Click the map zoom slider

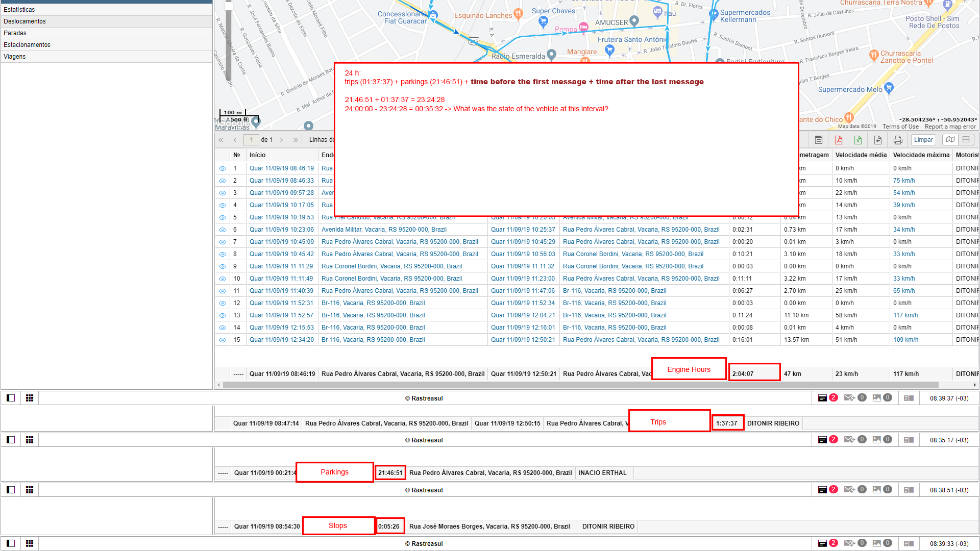click(228, 41)
